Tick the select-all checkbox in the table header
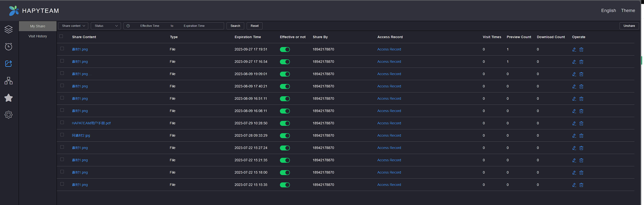The width and height of the screenshot is (644, 205). tap(61, 36)
